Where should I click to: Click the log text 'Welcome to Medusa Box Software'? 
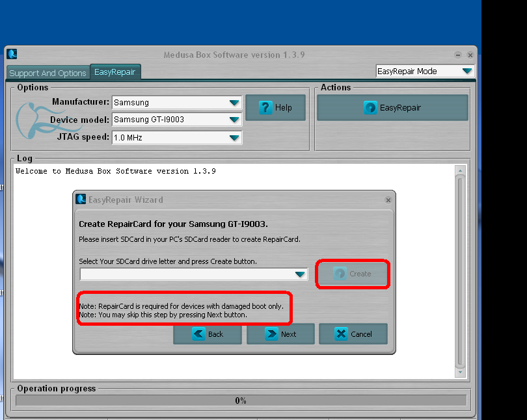point(116,171)
